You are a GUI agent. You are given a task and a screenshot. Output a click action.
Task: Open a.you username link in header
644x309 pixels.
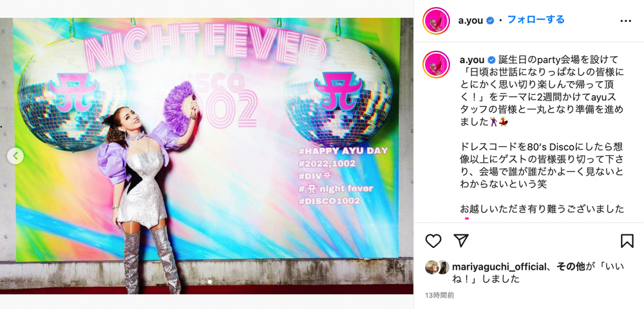[x=470, y=21]
